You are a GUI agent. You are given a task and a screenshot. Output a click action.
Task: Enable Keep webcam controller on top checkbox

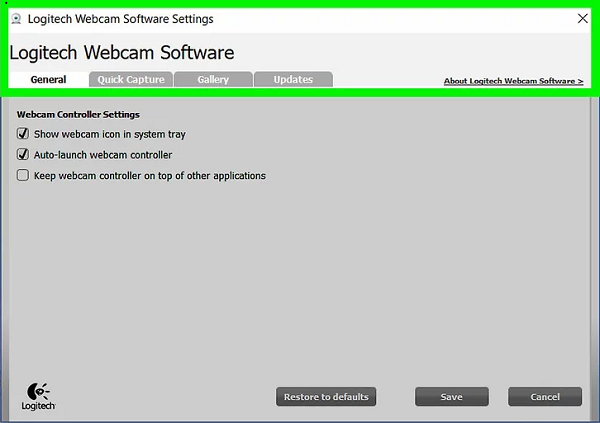pyautogui.click(x=23, y=176)
